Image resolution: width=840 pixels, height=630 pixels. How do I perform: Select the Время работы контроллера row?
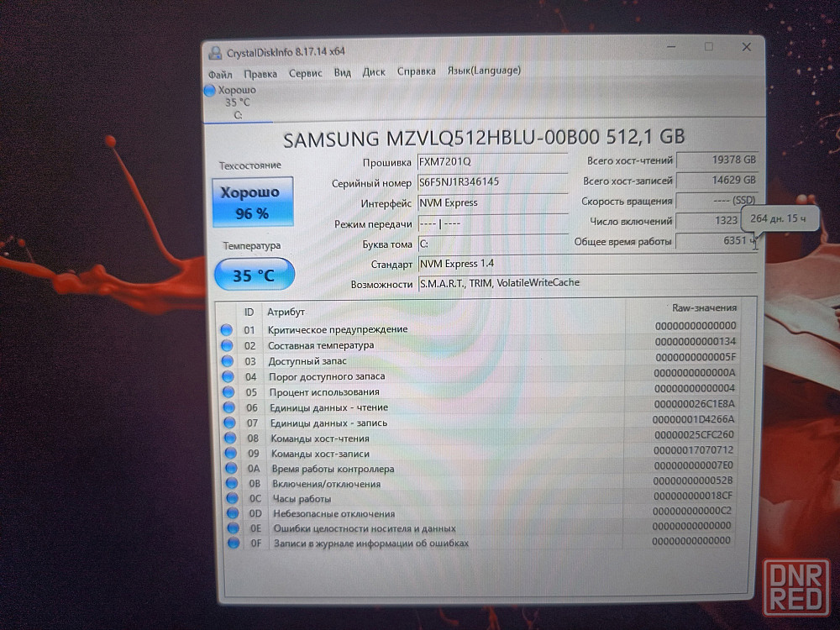tap(479, 466)
